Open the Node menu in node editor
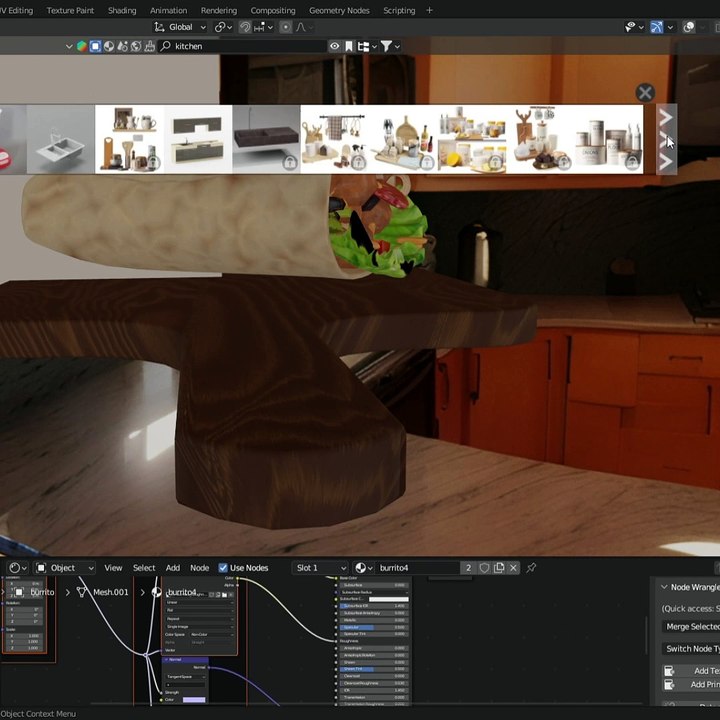The image size is (720, 720). [x=200, y=568]
